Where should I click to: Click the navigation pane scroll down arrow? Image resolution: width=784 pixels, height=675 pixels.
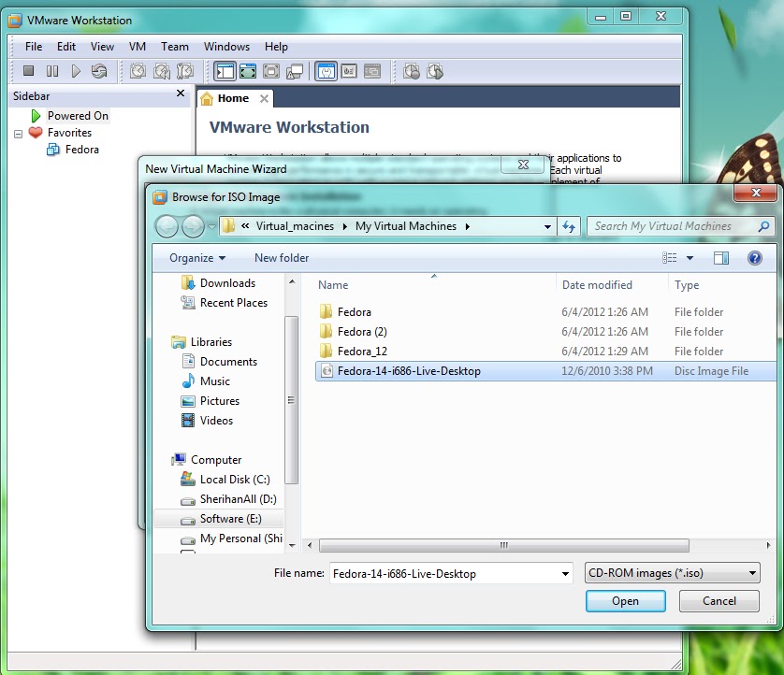[292, 545]
